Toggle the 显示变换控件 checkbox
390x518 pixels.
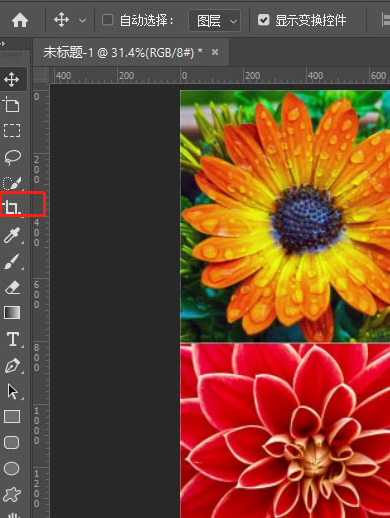click(x=263, y=20)
